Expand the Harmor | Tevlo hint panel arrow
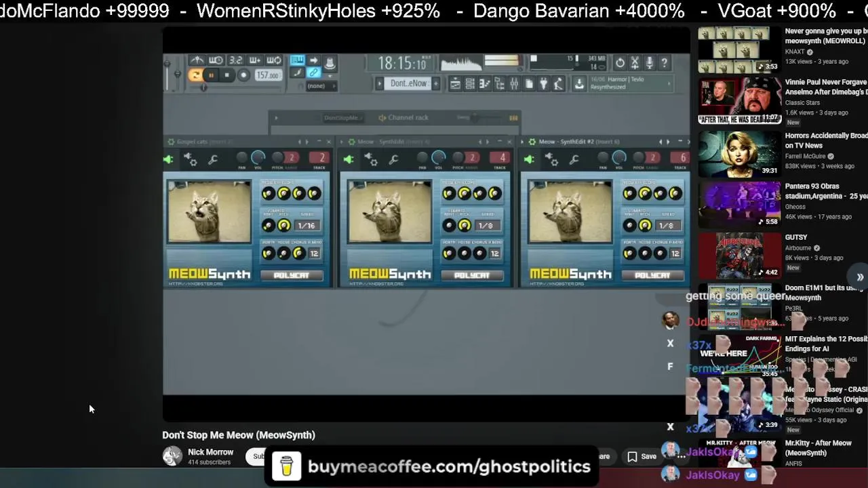The width and height of the screenshot is (868, 488). click(669, 83)
